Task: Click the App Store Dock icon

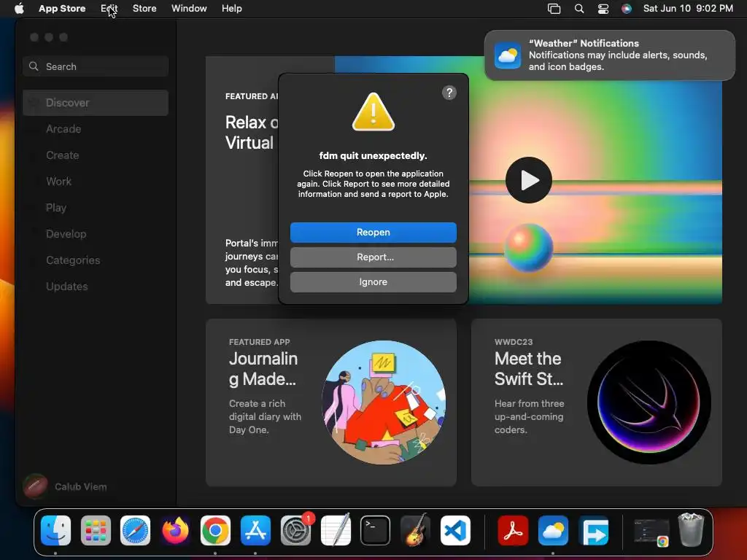Action: coord(255,530)
